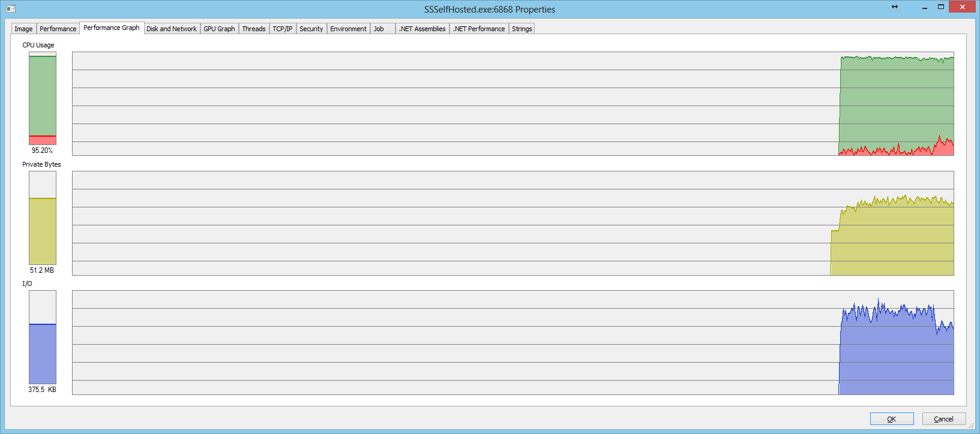Switch to .NET Performance tab
Screen dimensions: 980x434
[x=479, y=29]
